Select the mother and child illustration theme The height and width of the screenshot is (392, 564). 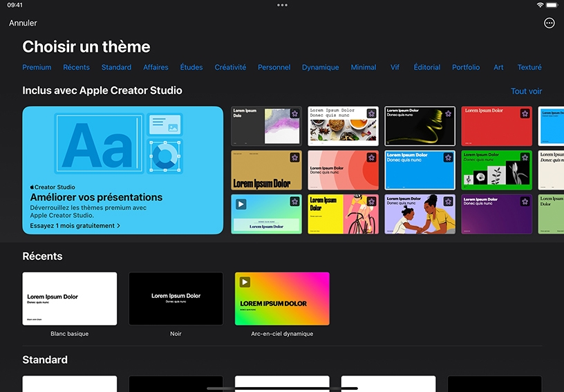click(420, 214)
